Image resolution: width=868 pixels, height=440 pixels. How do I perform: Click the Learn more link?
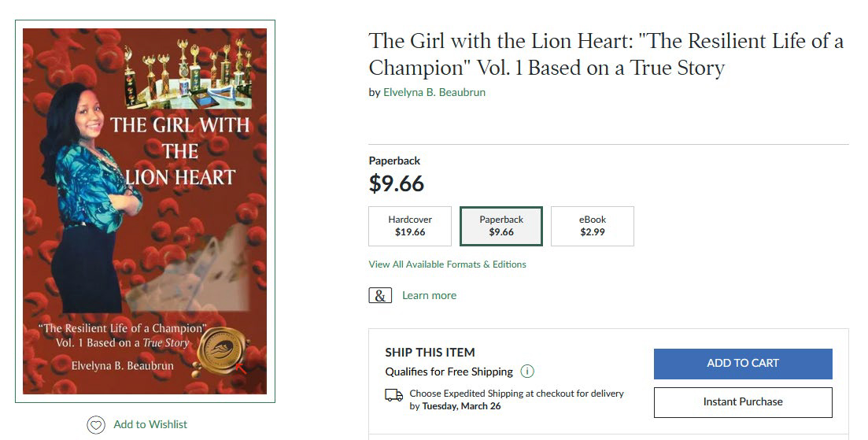pyautogui.click(x=429, y=295)
